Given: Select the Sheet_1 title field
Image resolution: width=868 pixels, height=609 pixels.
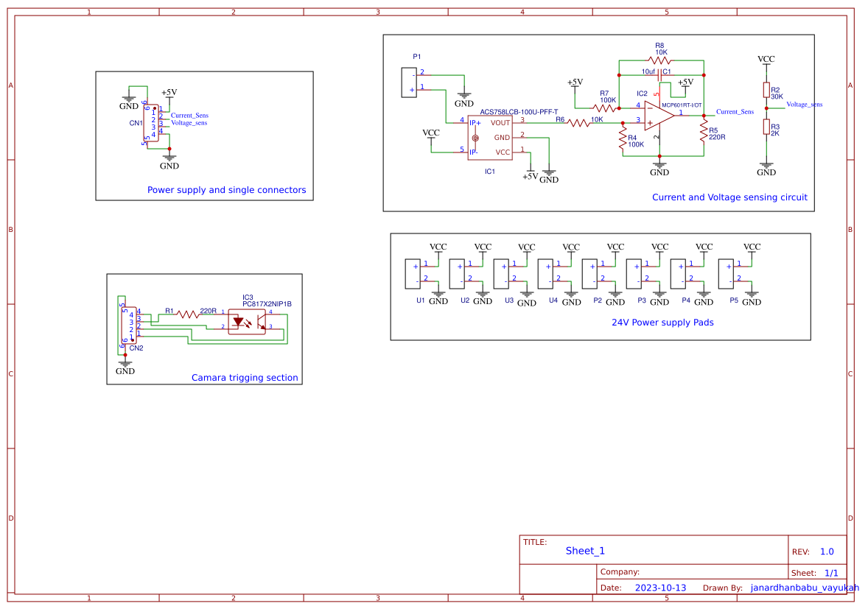Looking at the screenshot, I should (585, 551).
